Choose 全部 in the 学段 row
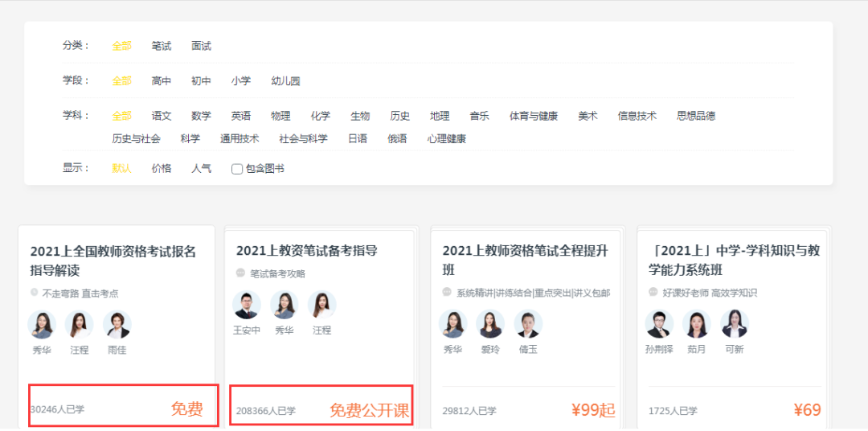The image size is (868, 431). coord(121,81)
